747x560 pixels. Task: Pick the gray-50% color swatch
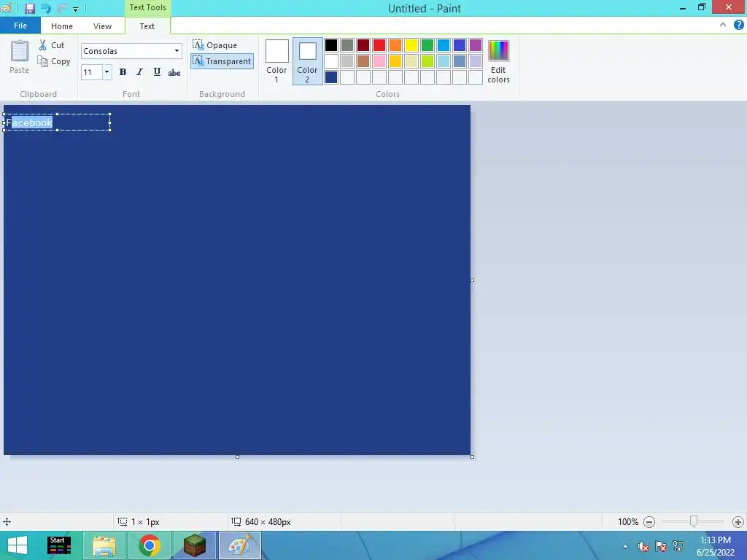pos(347,45)
